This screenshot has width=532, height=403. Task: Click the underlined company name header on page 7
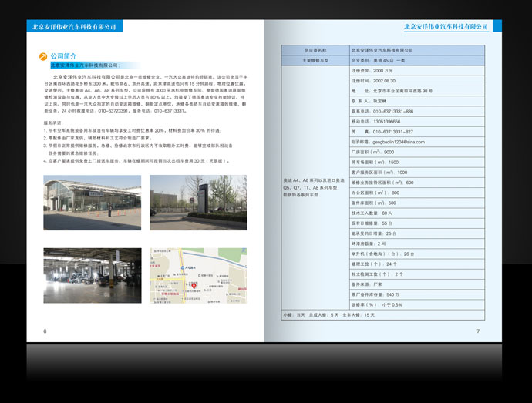tap(446, 27)
